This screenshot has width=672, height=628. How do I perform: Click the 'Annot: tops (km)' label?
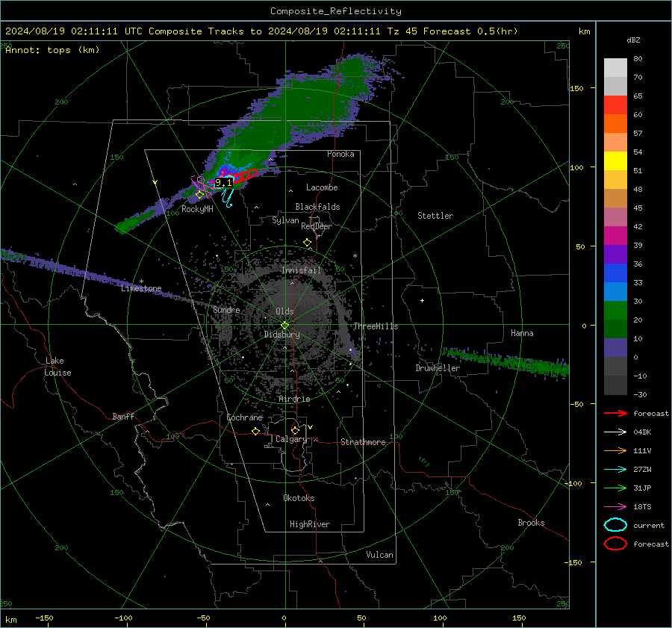52,50
